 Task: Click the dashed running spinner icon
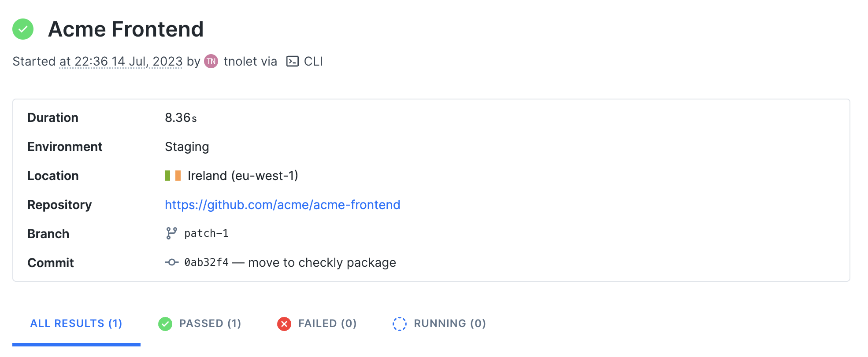tap(400, 324)
